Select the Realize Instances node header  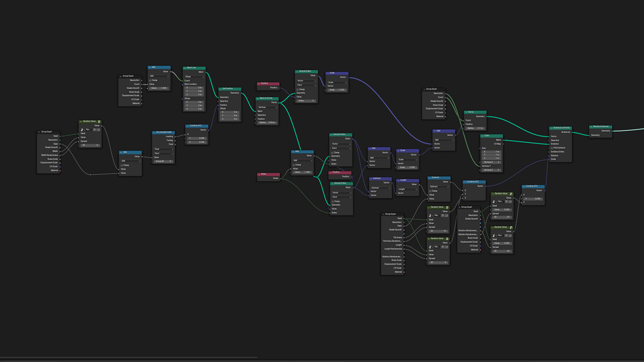(601, 127)
